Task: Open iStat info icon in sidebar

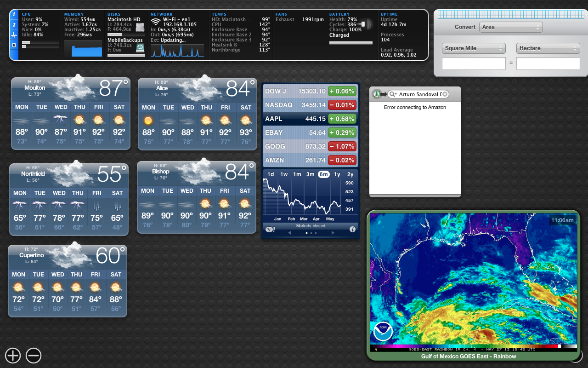Action: click(x=14, y=15)
